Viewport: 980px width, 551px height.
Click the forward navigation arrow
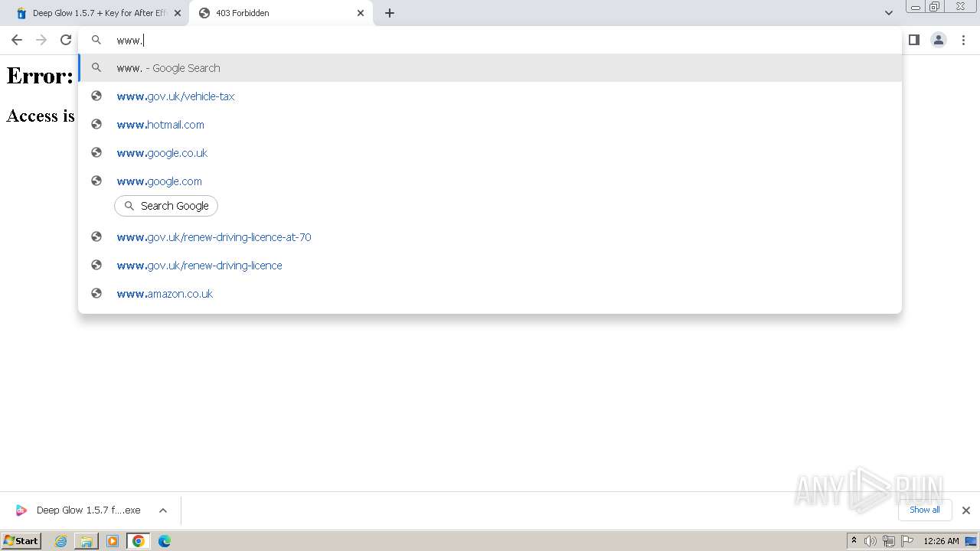41,40
